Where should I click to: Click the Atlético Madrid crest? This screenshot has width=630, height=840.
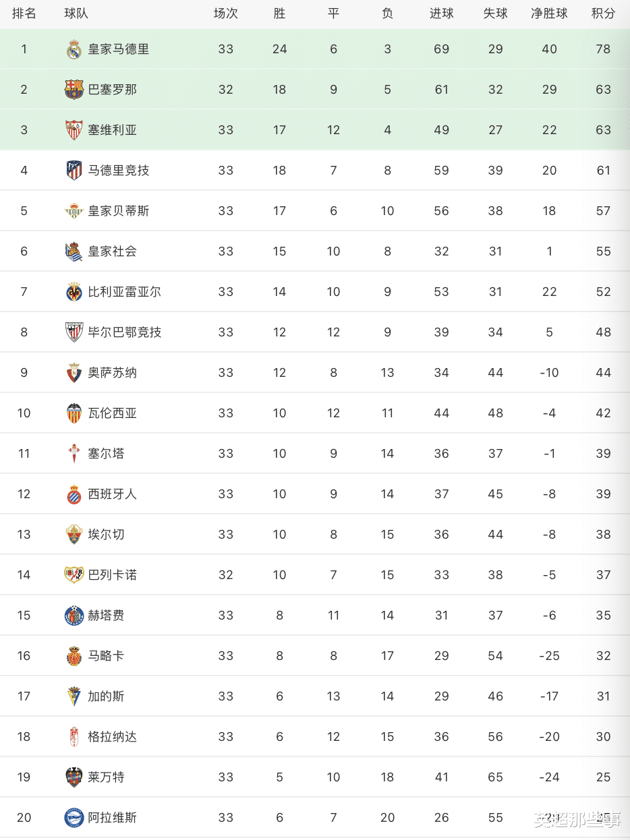[x=74, y=171]
